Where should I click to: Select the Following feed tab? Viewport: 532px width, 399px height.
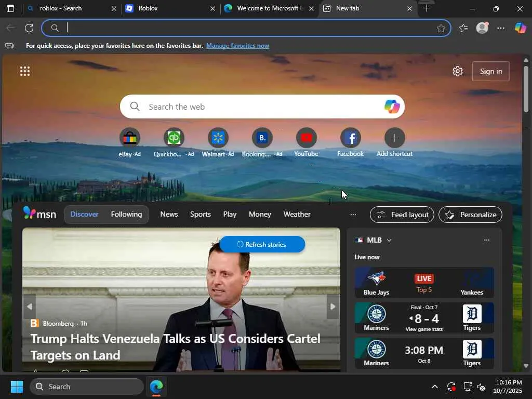click(126, 214)
